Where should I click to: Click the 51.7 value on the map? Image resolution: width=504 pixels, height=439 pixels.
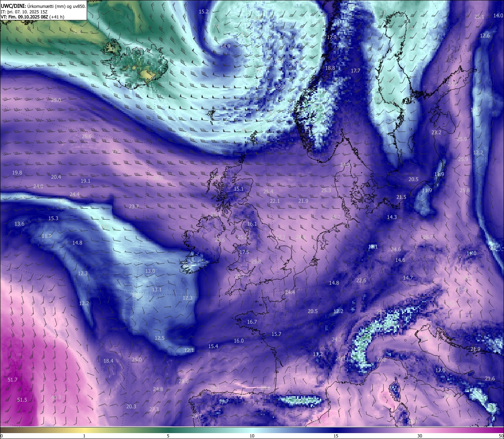click(x=13, y=380)
